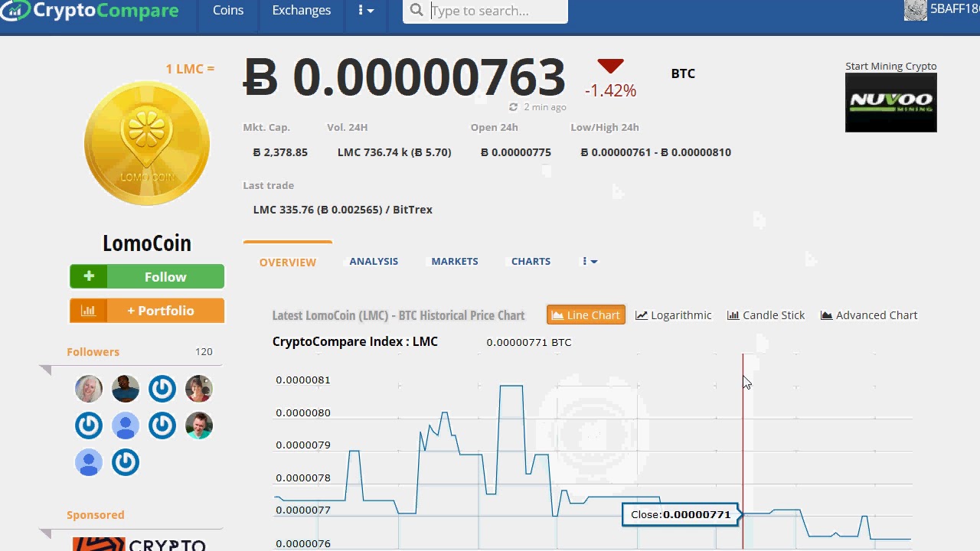The width and height of the screenshot is (980, 551).
Task: Click Open 24h value Ƀ 0.00000775
Action: pyautogui.click(x=516, y=152)
